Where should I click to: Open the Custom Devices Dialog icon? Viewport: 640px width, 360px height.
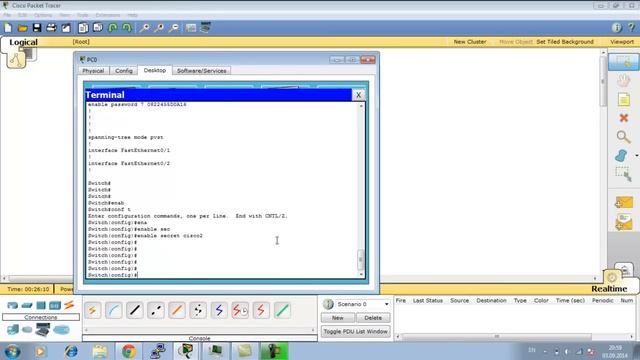[x=205, y=27]
